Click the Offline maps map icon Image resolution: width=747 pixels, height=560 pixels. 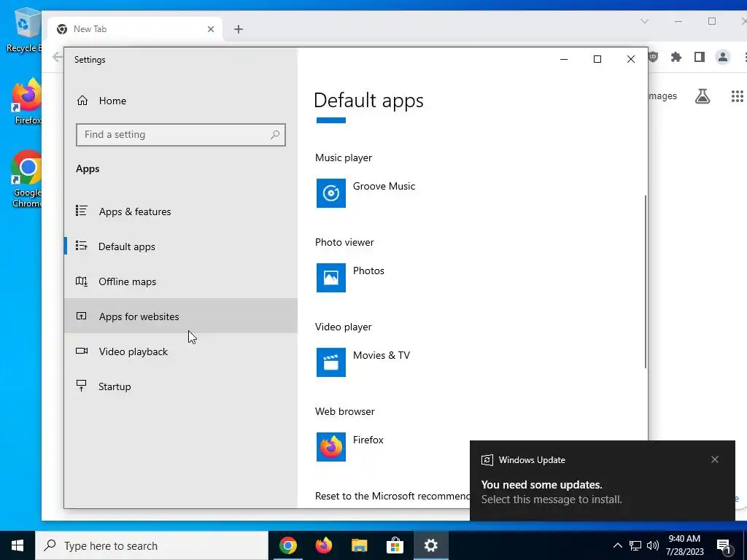click(82, 281)
